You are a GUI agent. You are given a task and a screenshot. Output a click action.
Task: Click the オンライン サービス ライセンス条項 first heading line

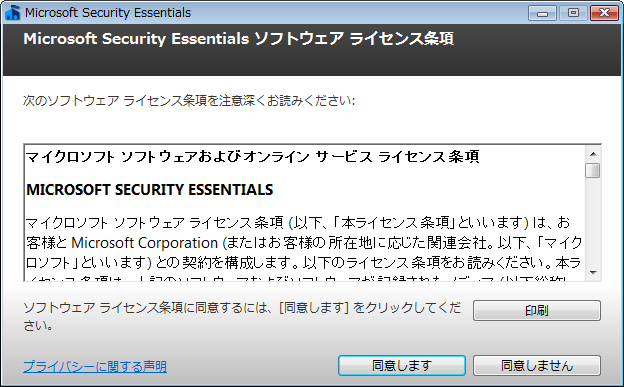252,157
